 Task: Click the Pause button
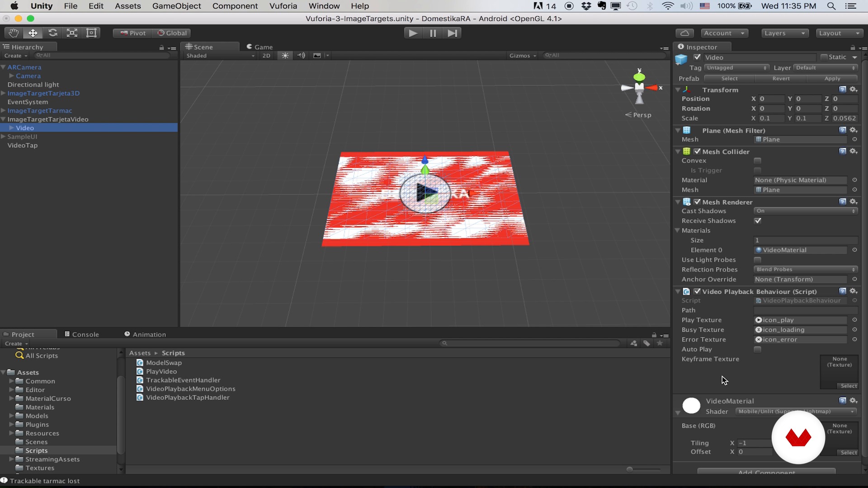[x=433, y=33]
